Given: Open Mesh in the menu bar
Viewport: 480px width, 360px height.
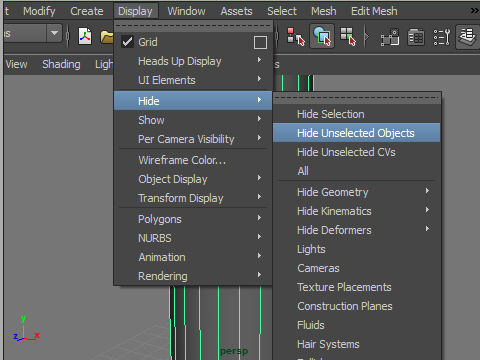Looking at the screenshot, I should coord(324,11).
